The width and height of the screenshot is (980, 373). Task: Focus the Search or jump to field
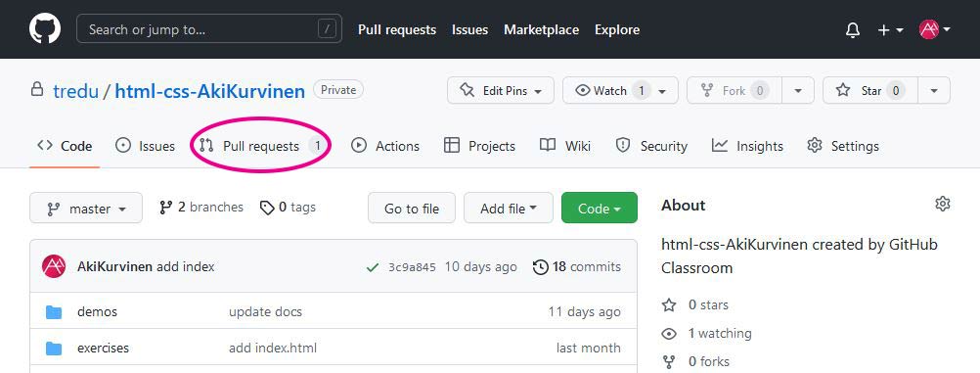209,28
